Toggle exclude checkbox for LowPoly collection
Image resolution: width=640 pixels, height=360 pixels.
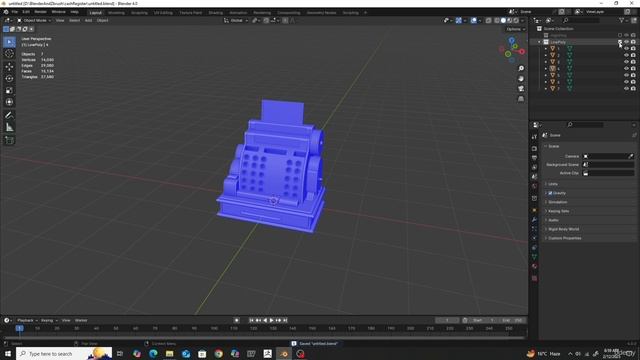click(x=620, y=42)
